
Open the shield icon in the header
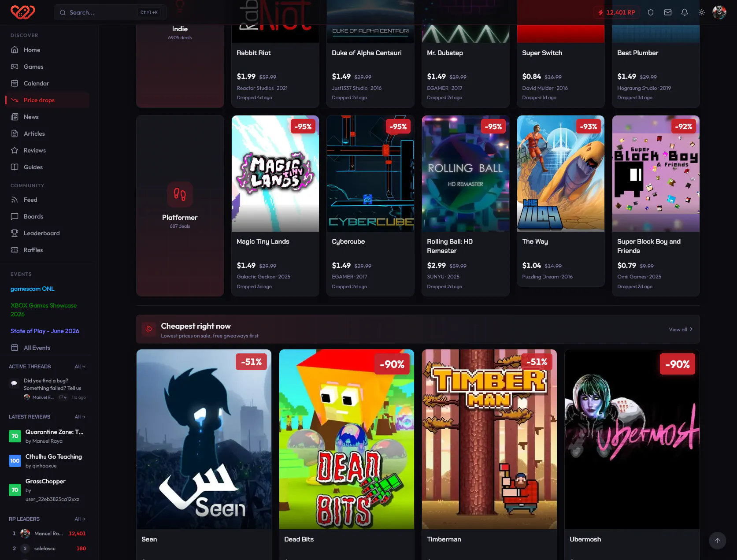651,12
